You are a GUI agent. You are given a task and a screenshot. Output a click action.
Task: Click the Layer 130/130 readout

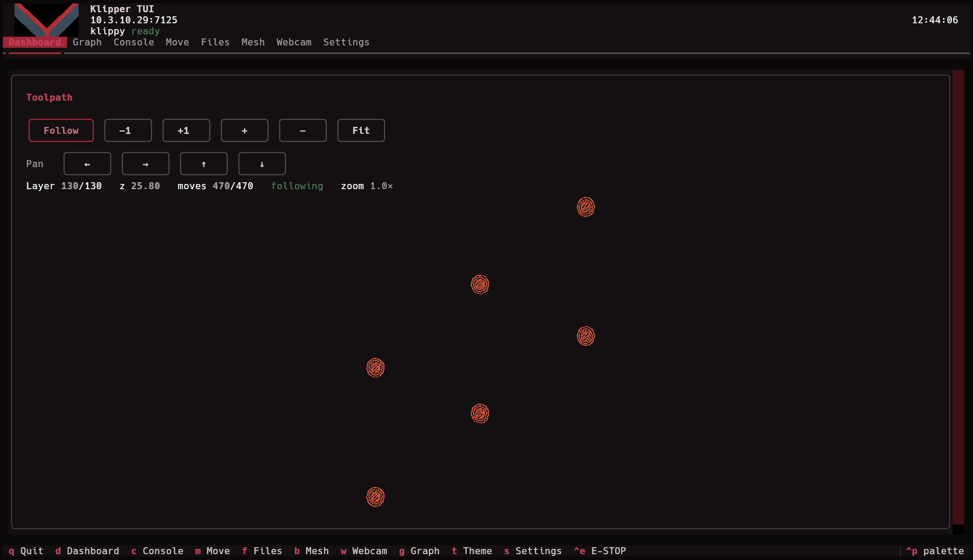[x=64, y=186]
